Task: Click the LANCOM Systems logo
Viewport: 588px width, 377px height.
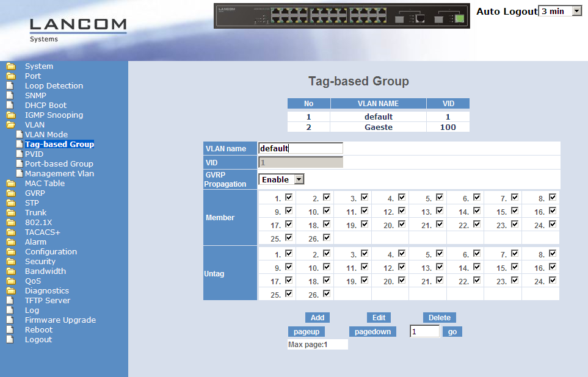Action: click(x=78, y=29)
